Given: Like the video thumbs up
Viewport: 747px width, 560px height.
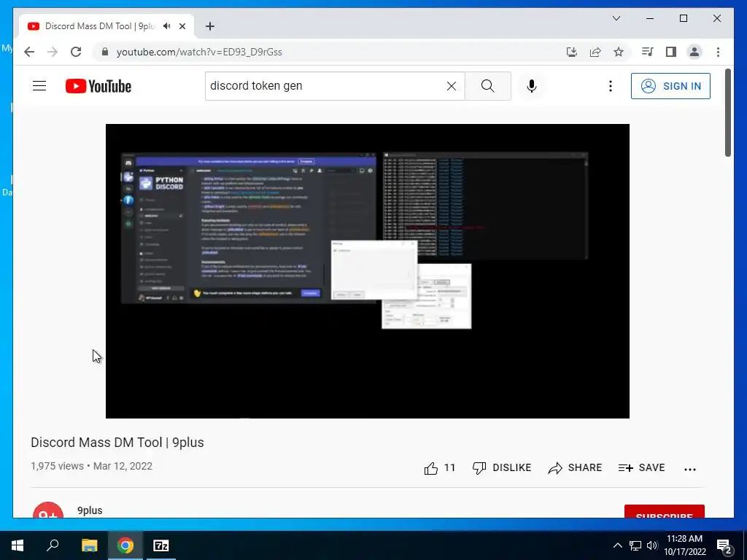Looking at the screenshot, I should (439, 467).
